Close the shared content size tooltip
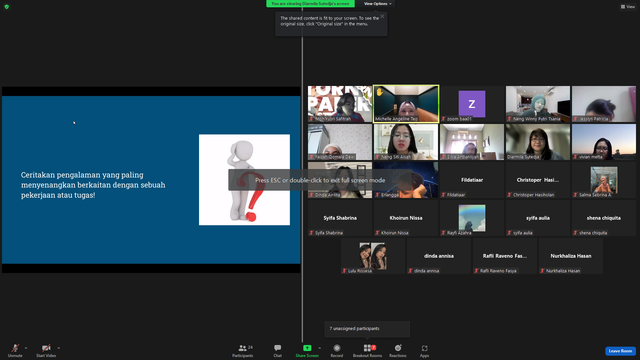640x360 pixels. (382, 16)
